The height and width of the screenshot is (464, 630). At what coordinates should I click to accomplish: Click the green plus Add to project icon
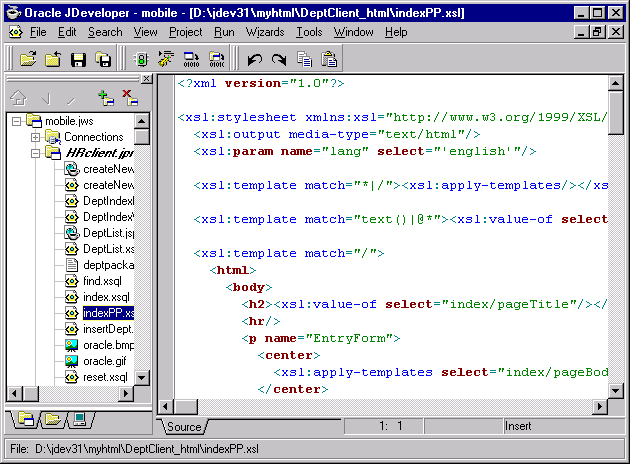[x=105, y=97]
